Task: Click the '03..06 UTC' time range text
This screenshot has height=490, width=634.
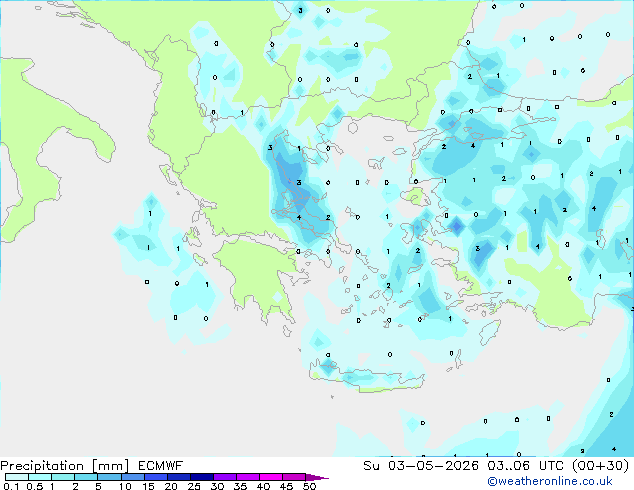Action: pyautogui.click(x=525, y=466)
